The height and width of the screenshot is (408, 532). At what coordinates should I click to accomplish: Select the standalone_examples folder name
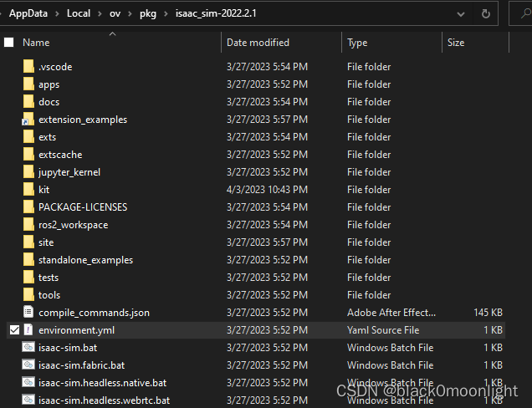click(x=85, y=260)
